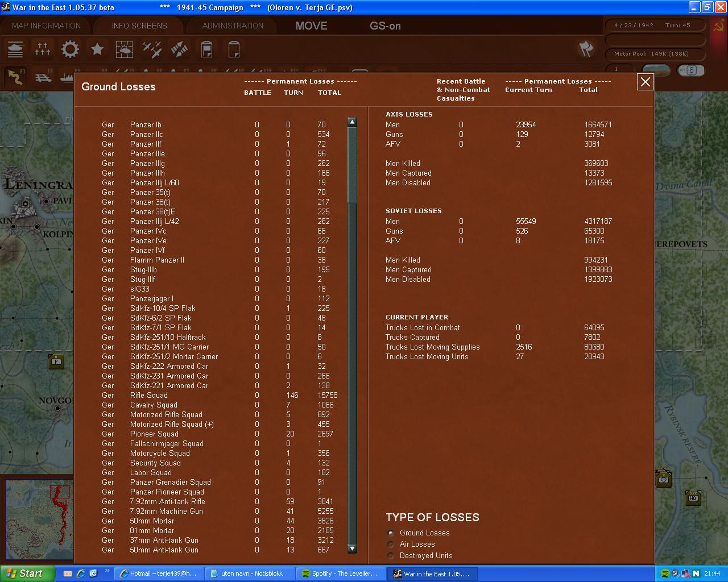Click the HQ unit counter on map
Viewport: 728px width, 582px height.
(x=693, y=498)
